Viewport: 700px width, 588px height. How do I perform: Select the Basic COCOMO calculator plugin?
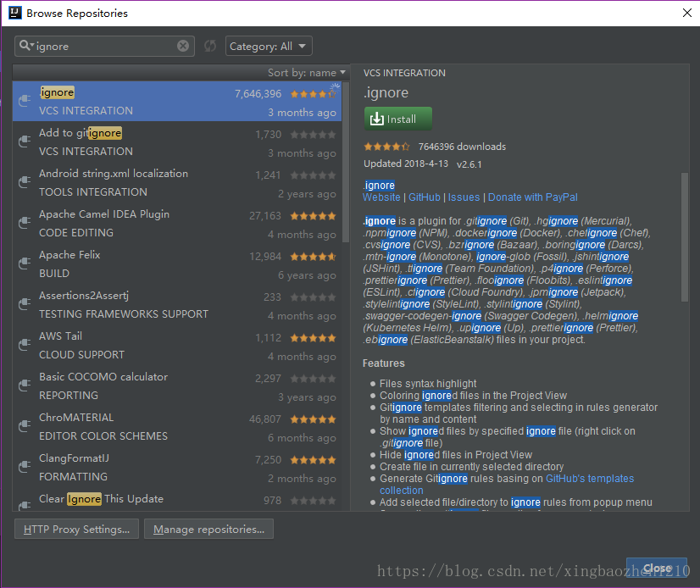[x=177, y=386]
